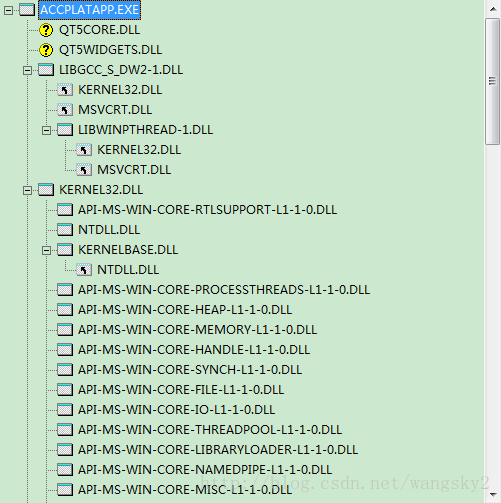Collapse the LIBGCC_S_DW2-1.DLL node

tap(27, 70)
